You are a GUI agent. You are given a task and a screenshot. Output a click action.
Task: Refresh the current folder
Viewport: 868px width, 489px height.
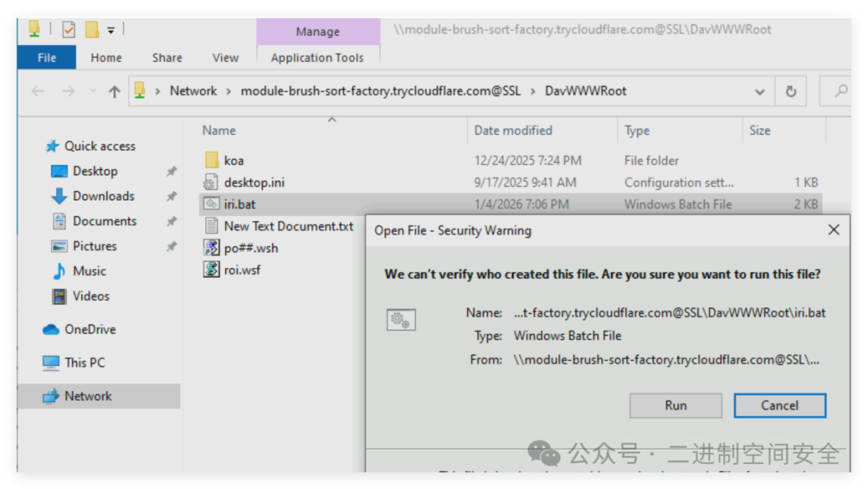pyautogui.click(x=791, y=92)
